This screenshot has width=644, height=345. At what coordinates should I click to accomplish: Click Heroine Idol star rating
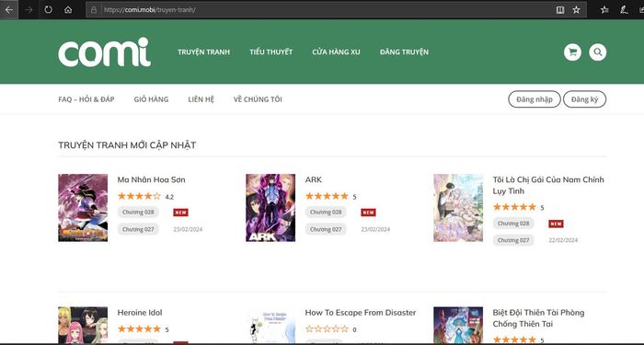139,329
